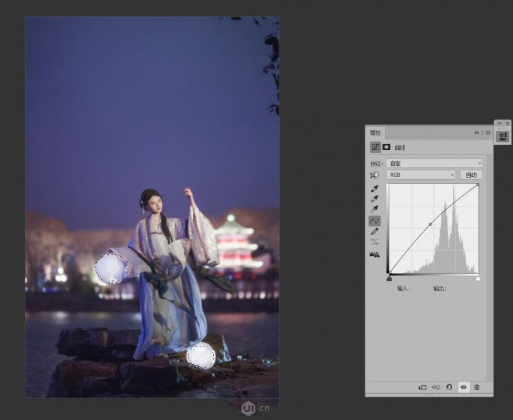Select the gray point eyedropper
Image resolution: width=513 pixels, height=420 pixels.
click(375, 199)
